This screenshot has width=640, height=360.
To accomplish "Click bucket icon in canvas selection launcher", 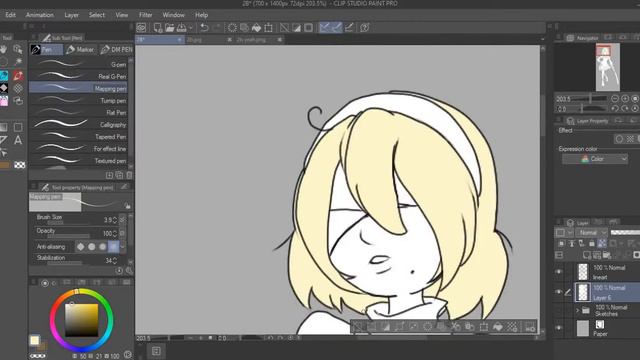I will [x=498, y=327].
